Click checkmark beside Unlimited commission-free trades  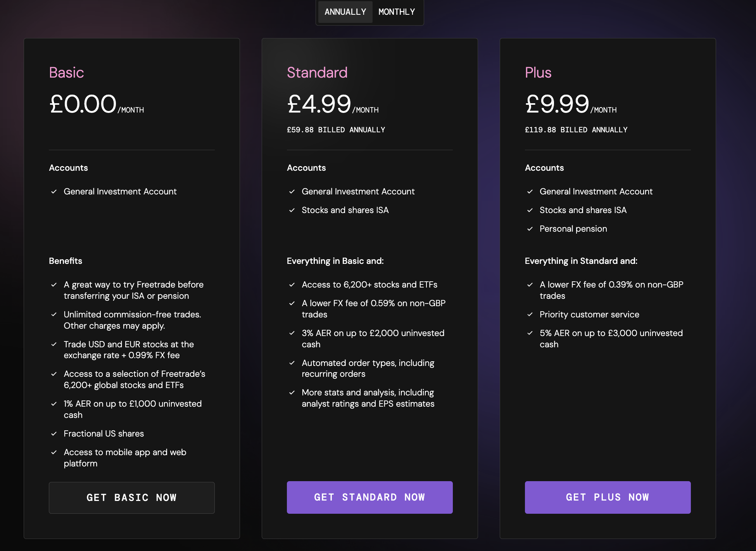point(54,315)
